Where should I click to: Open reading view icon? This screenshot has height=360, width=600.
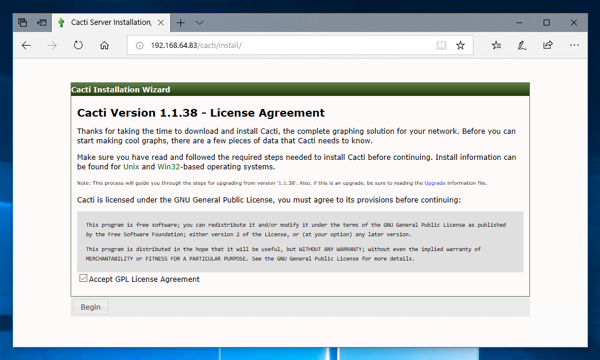point(441,46)
